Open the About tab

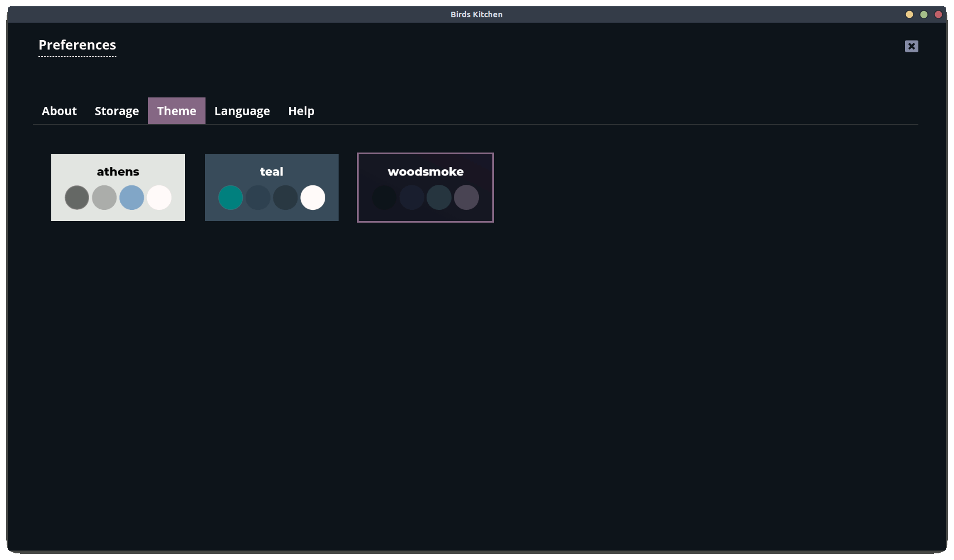point(59,111)
